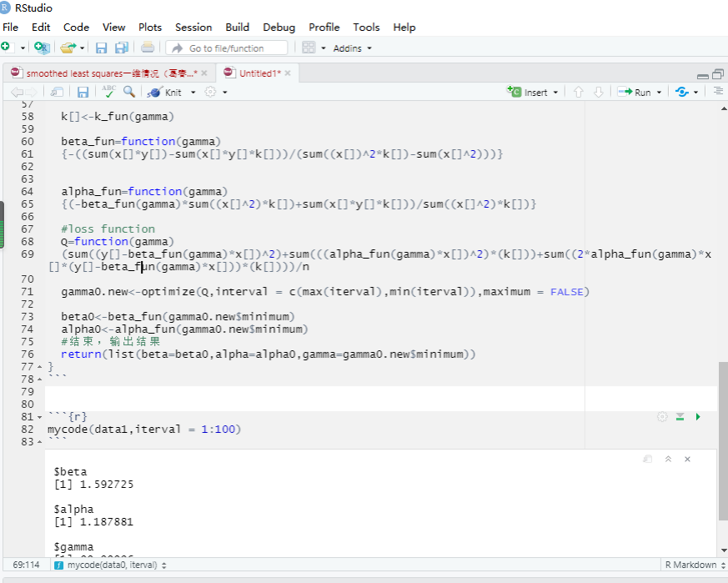
Task: Close the smoothed least squares tab
Action: tap(204, 73)
